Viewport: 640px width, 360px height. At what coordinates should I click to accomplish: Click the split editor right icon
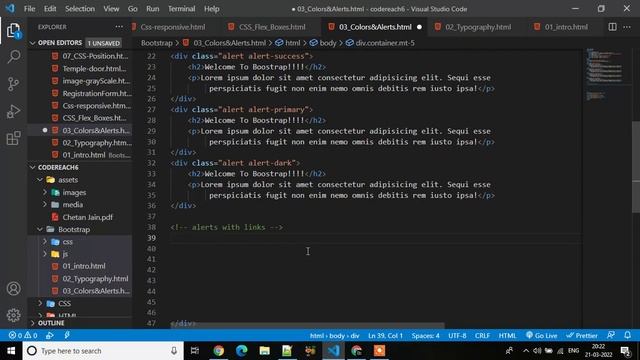612,27
